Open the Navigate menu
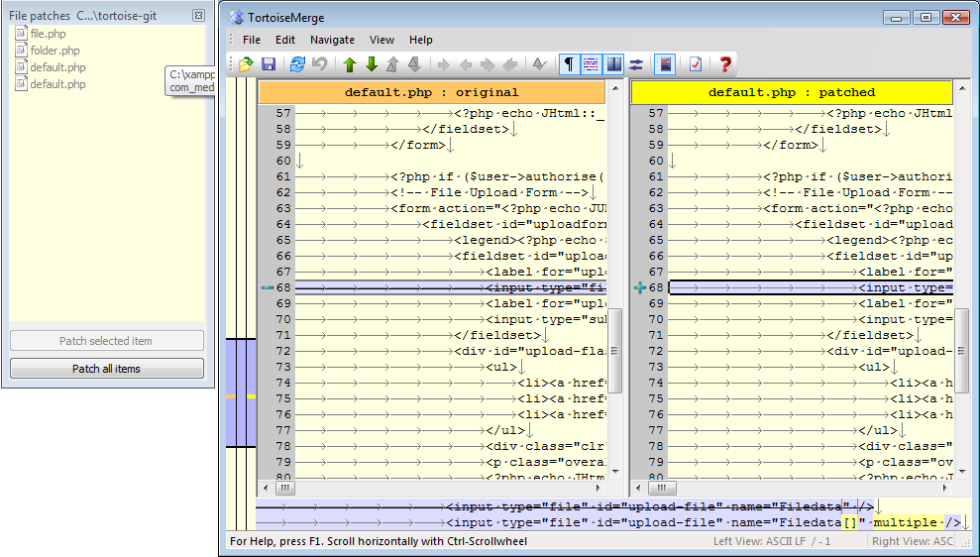The image size is (980, 557). 333,40
